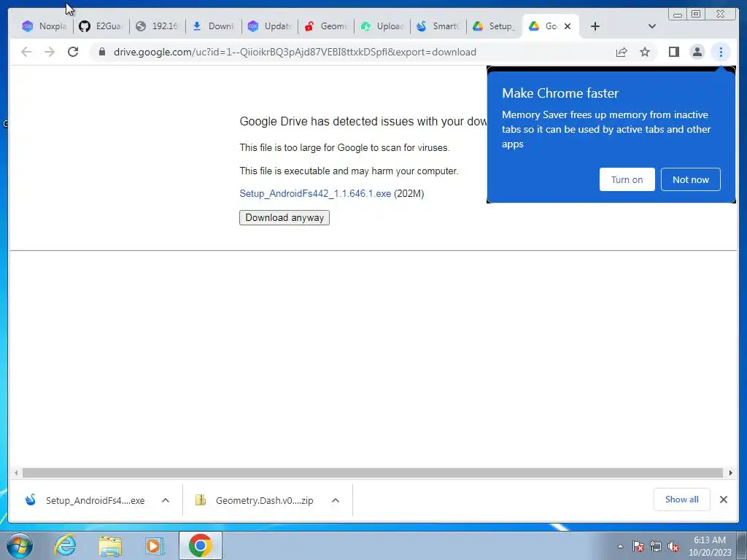This screenshot has height=560, width=747.
Task: Open the Action Center flag icon
Action: tap(638, 546)
